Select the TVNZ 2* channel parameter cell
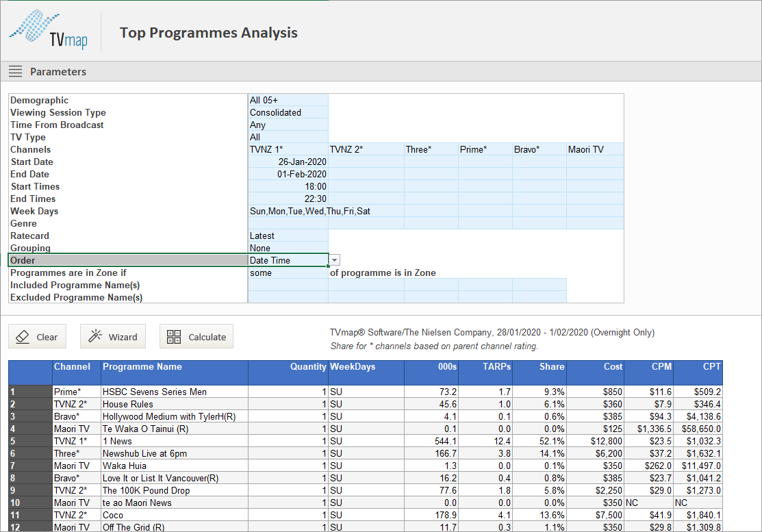 (x=366, y=149)
